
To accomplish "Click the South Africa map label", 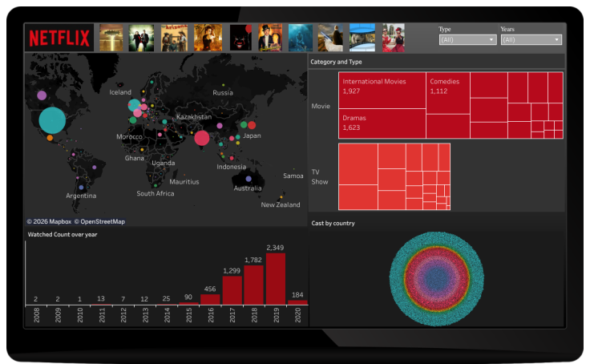I will point(156,193).
